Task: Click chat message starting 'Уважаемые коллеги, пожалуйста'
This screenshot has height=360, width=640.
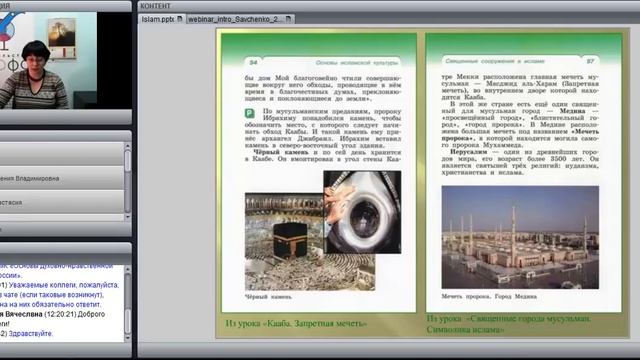Action: [x=64, y=285]
